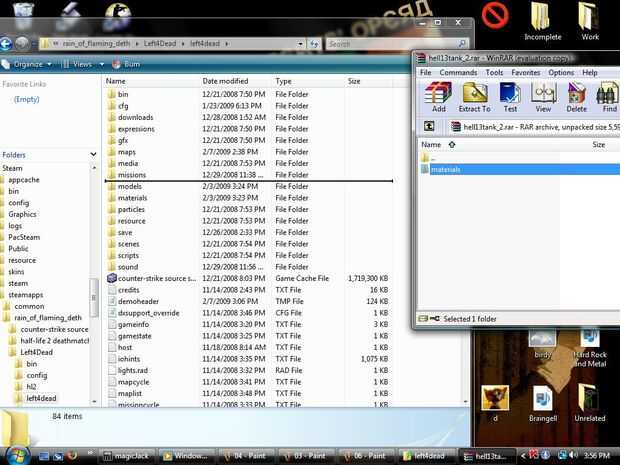The image size is (620, 465).
Task: Click the WinRAR Add toolbar icon
Action: (439, 97)
